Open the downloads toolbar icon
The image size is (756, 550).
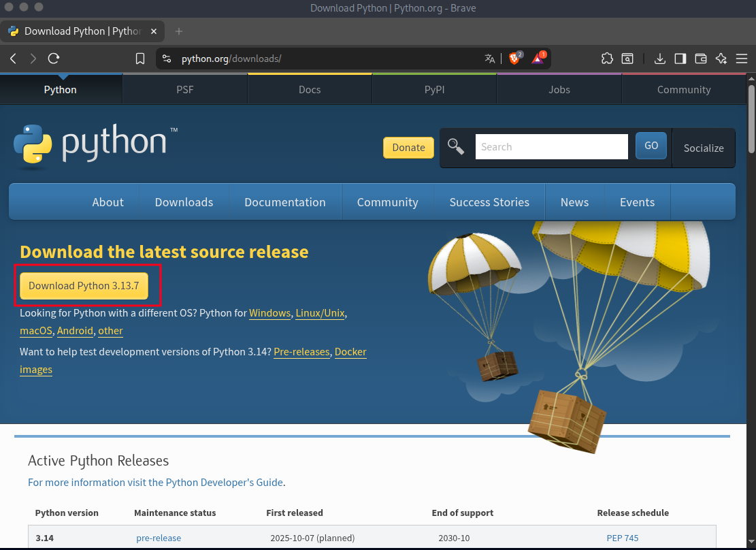click(660, 59)
